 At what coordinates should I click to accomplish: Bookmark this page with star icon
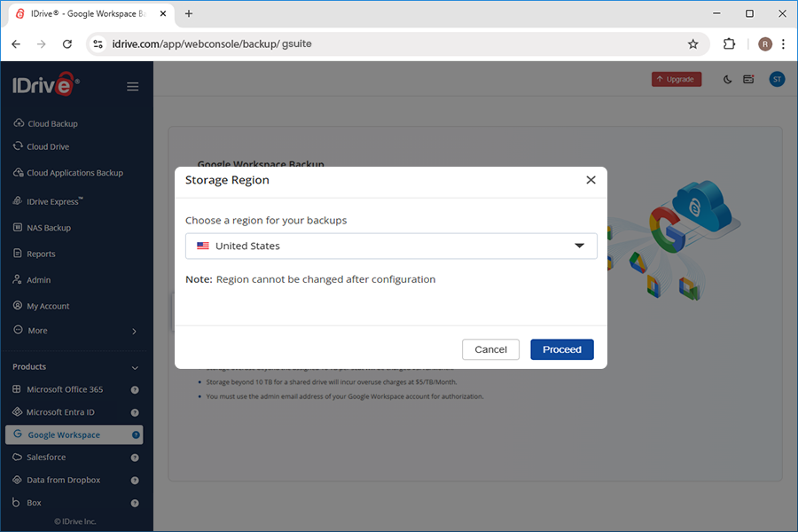[x=692, y=43]
